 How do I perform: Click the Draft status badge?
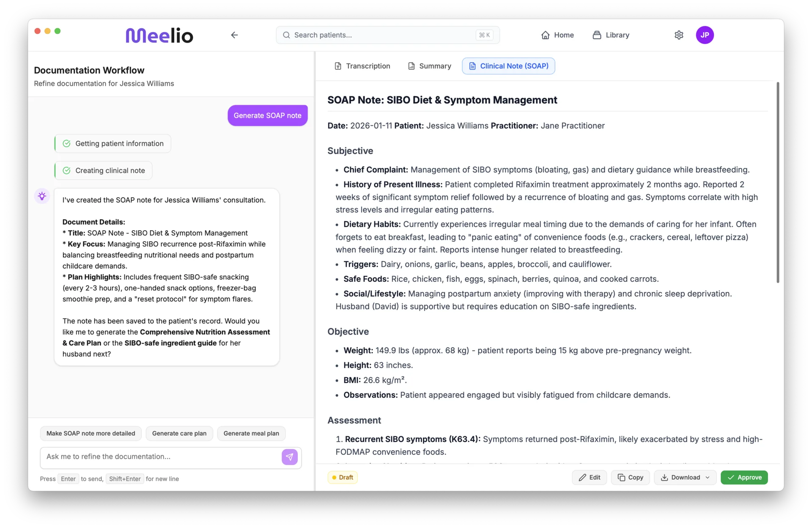343,477
